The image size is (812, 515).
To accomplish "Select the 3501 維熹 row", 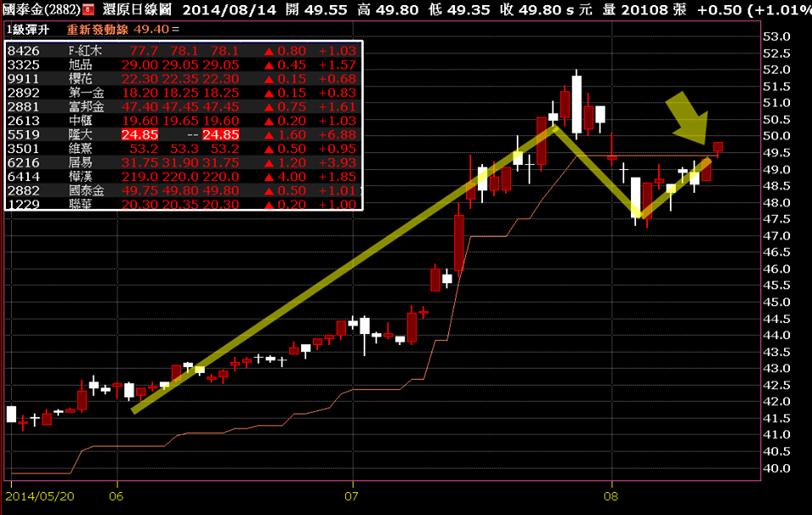I will click(x=184, y=149).
